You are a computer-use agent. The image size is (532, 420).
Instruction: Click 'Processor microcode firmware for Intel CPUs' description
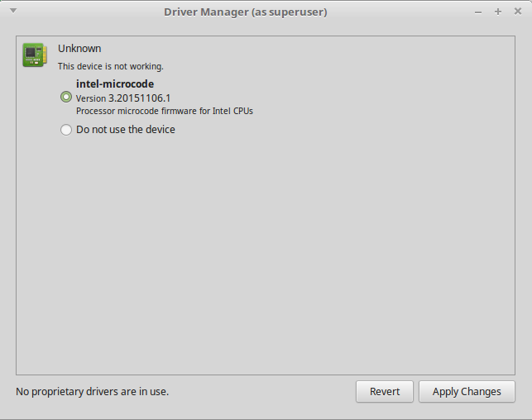tap(165, 111)
